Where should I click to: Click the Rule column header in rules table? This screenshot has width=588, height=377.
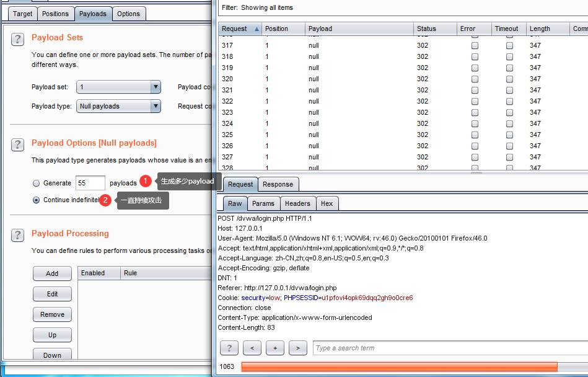[166, 273]
